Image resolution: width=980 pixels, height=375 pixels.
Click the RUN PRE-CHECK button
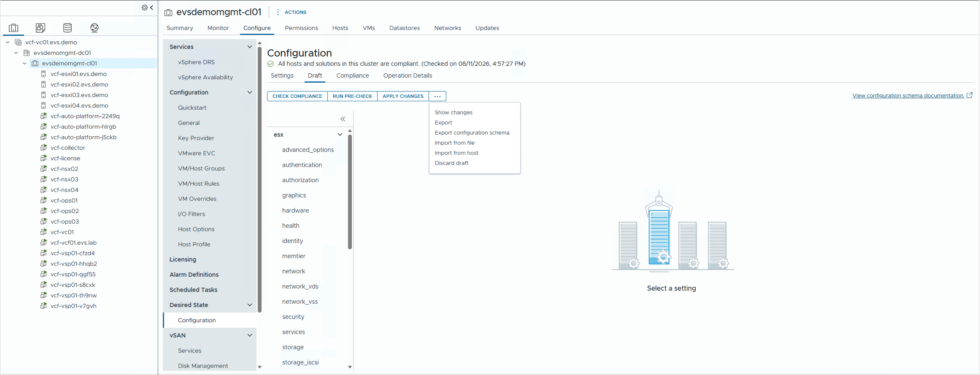click(352, 96)
